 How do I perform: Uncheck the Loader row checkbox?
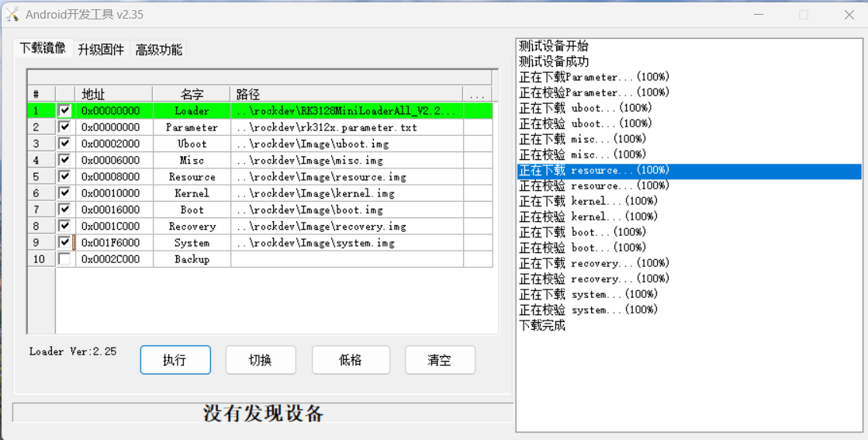click(x=64, y=110)
